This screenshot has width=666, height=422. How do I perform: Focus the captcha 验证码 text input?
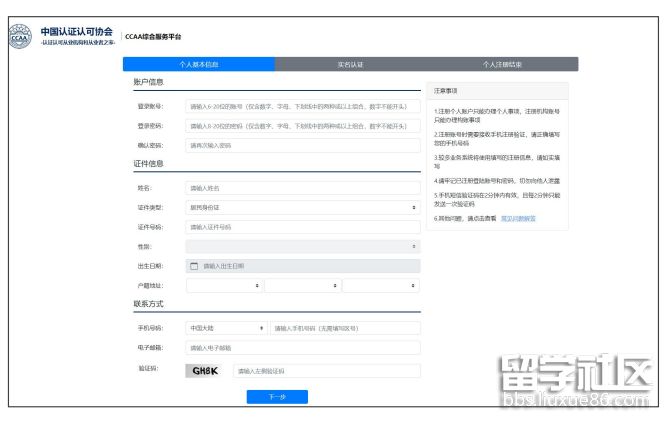[x=326, y=370]
